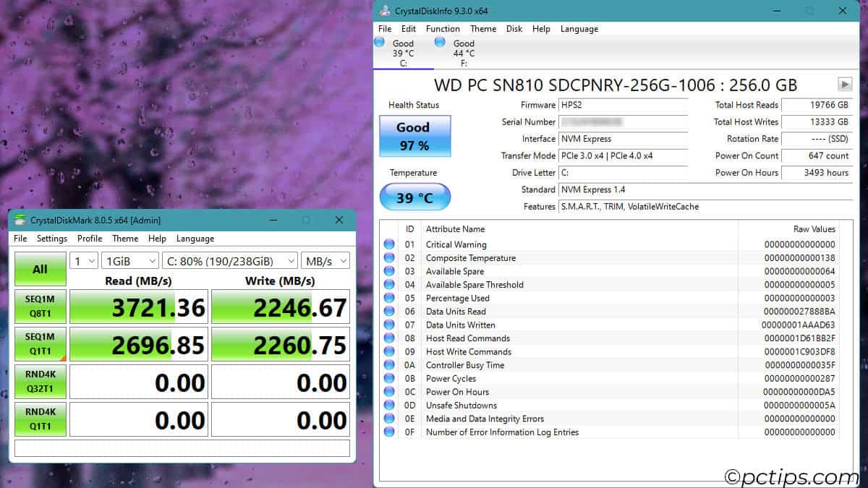
Task: Start the SEQ1M Q8T1 test
Action: click(x=40, y=307)
